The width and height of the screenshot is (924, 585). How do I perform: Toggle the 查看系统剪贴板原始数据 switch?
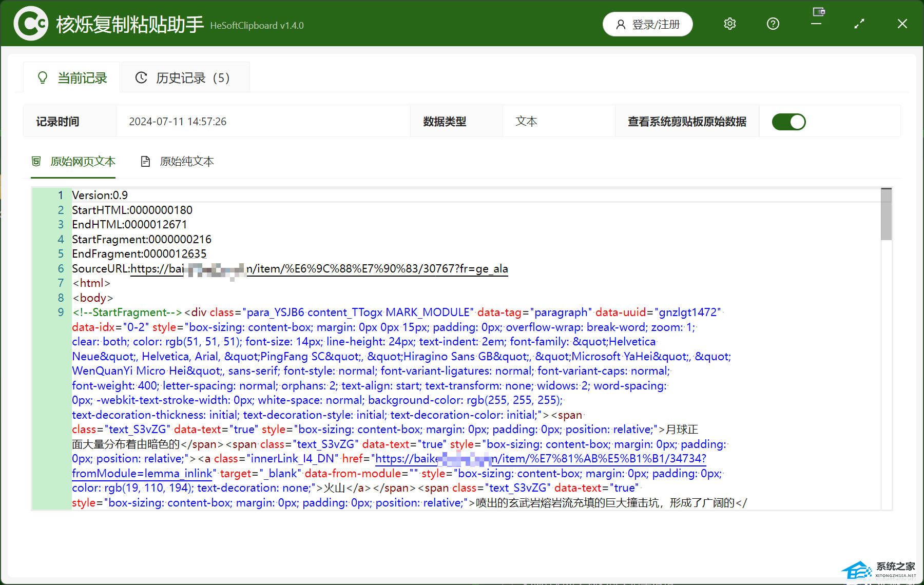coord(788,122)
